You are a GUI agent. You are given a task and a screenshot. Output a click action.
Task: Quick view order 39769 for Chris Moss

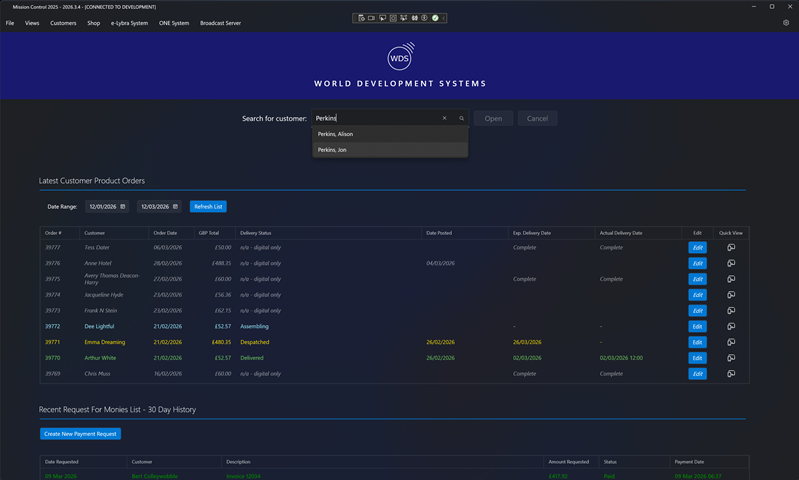731,374
